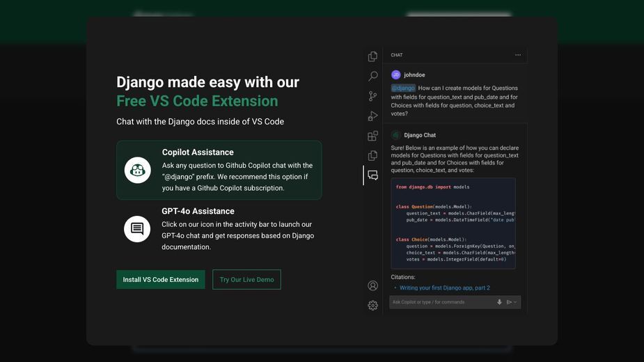The height and width of the screenshot is (362, 644).
Task: Click the GPT-4o Assistance heading
Action: point(198,211)
